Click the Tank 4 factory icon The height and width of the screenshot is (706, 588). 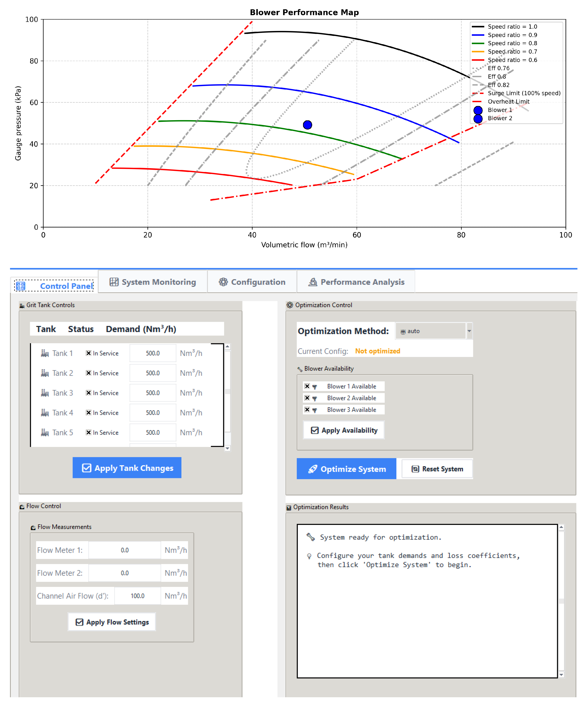click(x=45, y=413)
